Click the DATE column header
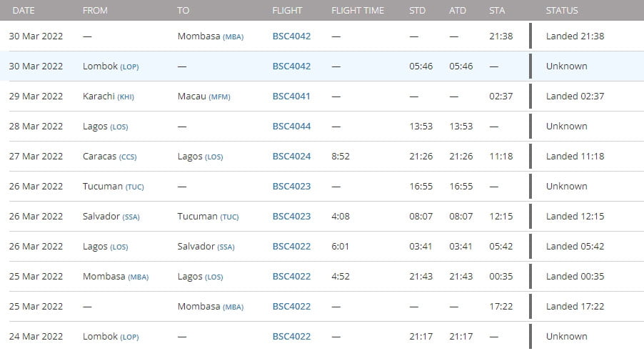 (x=21, y=10)
